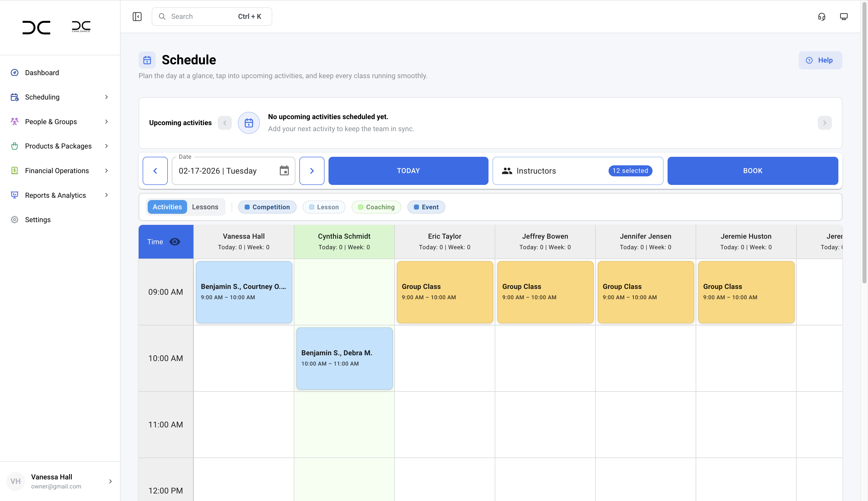Switch to the Lessons tab

tap(205, 207)
